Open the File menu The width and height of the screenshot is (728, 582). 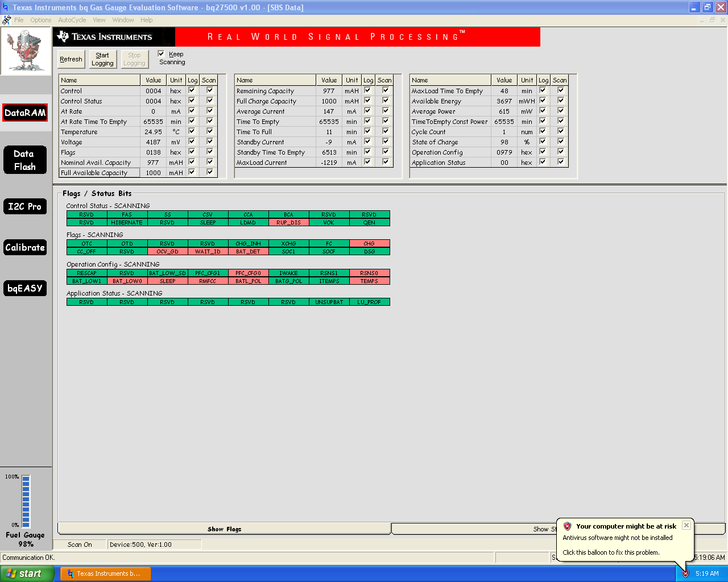coord(19,20)
